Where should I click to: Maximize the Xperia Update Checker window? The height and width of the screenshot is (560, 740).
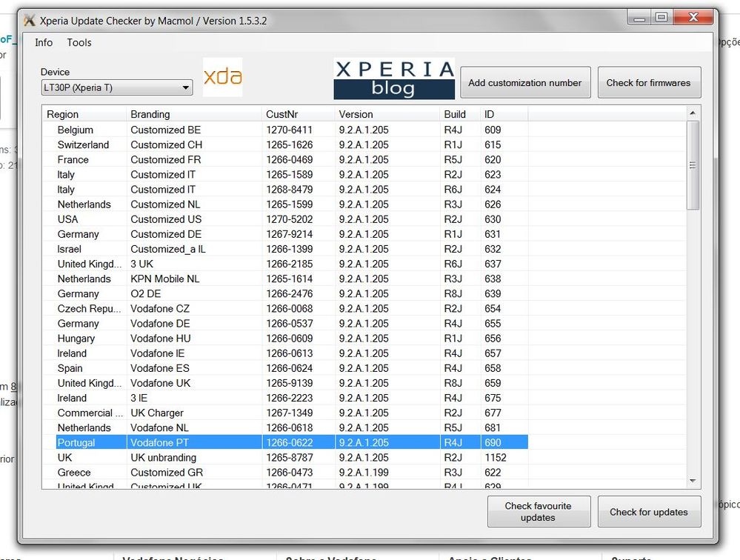tap(661, 18)
